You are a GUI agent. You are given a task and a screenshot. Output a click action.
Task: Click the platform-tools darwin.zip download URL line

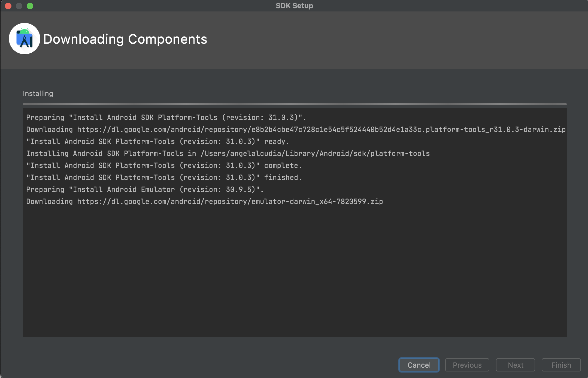(x=296, y=130)
